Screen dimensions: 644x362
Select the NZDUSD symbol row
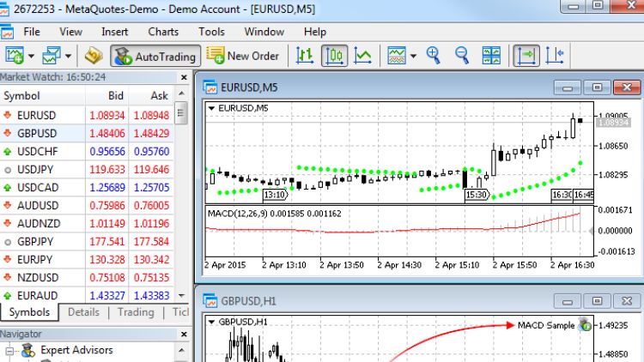coord(87,278)
